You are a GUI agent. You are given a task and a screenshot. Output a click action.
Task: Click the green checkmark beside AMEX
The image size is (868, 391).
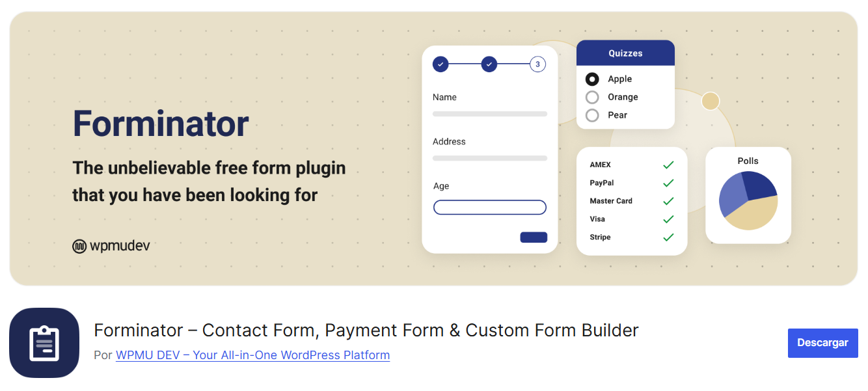tap(668, 165)
